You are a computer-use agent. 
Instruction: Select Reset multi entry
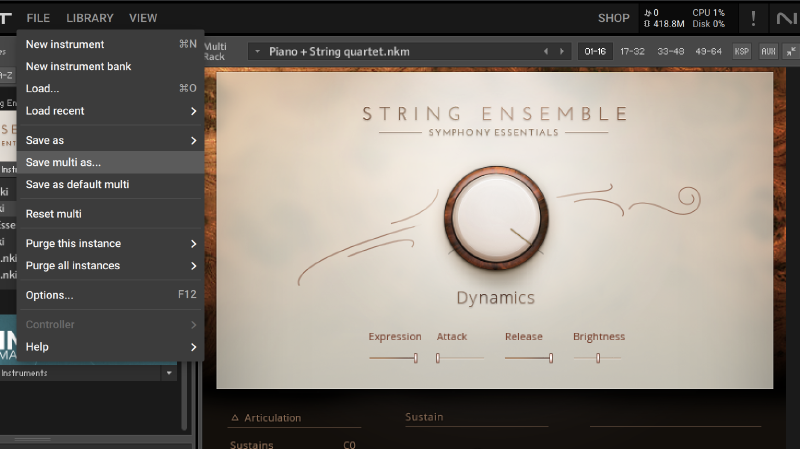[111, 214]
